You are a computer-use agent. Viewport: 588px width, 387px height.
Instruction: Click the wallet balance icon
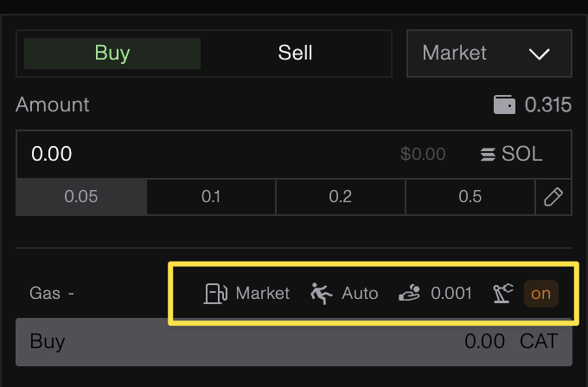tap(504, 105)
